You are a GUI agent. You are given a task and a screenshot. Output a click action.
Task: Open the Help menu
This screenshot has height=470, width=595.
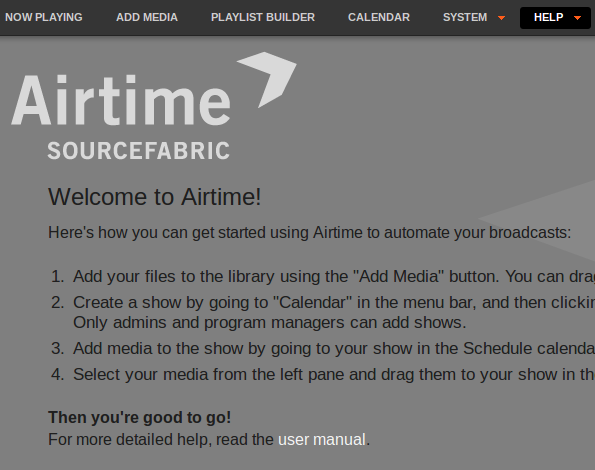pyautogui.click(x=556, y=17)
